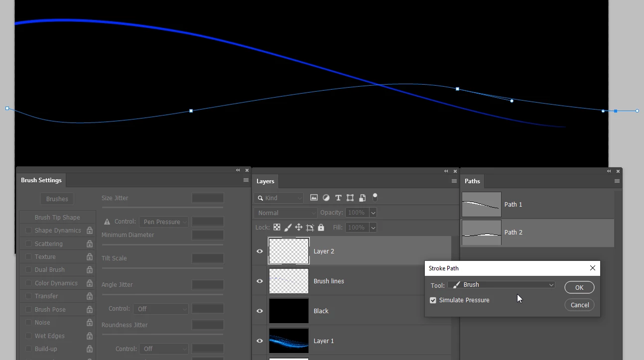Select Path 1 in Paths panel

click(x=537, y=204)
